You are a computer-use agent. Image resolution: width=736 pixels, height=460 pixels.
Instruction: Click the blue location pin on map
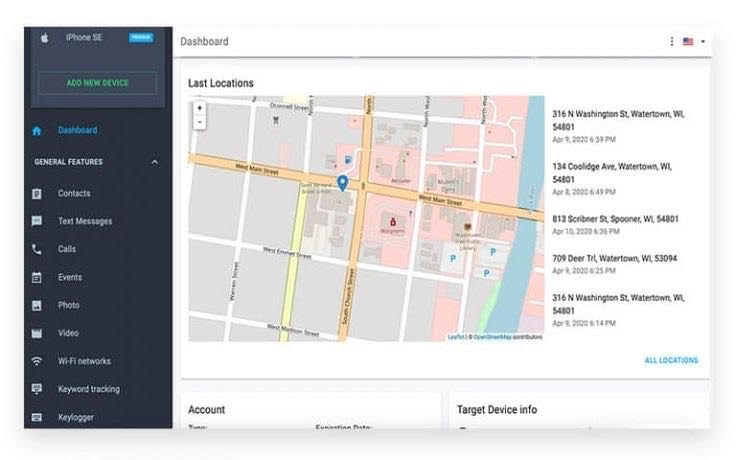click(342, 183)
